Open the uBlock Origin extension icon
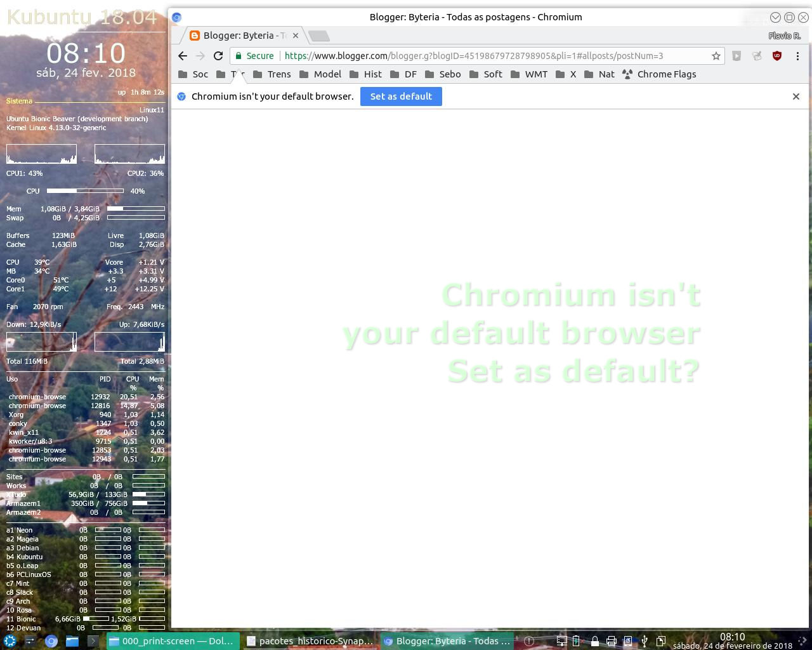The height and width of the screenshot is (650, 812). pos(776,56)
